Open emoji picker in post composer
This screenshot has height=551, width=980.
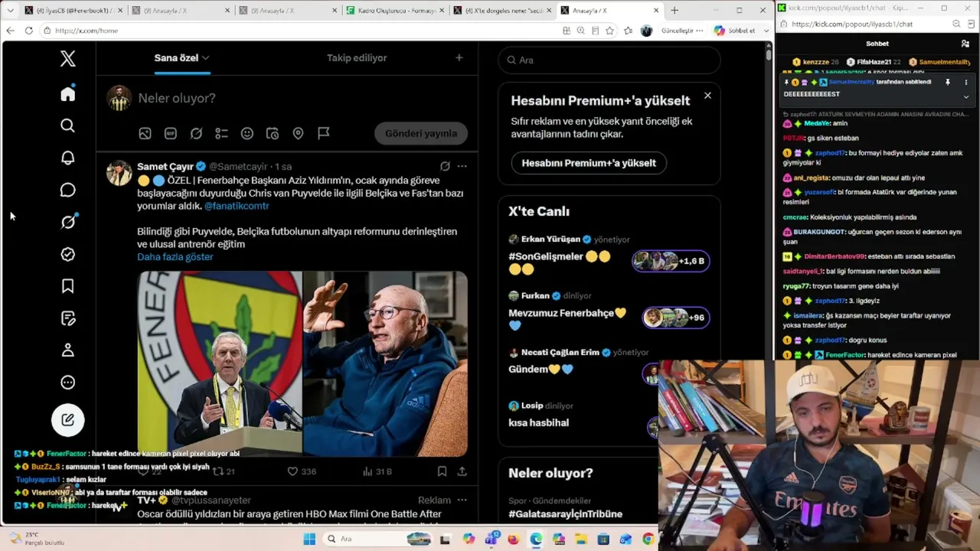click(x=247, y=133)
